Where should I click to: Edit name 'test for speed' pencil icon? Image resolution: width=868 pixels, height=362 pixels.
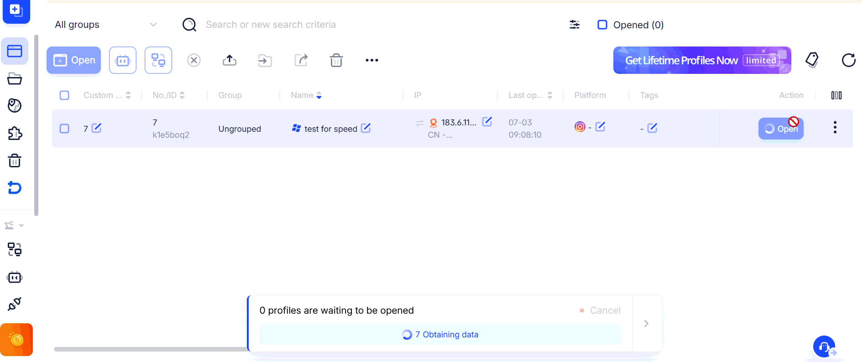point(366,128)
